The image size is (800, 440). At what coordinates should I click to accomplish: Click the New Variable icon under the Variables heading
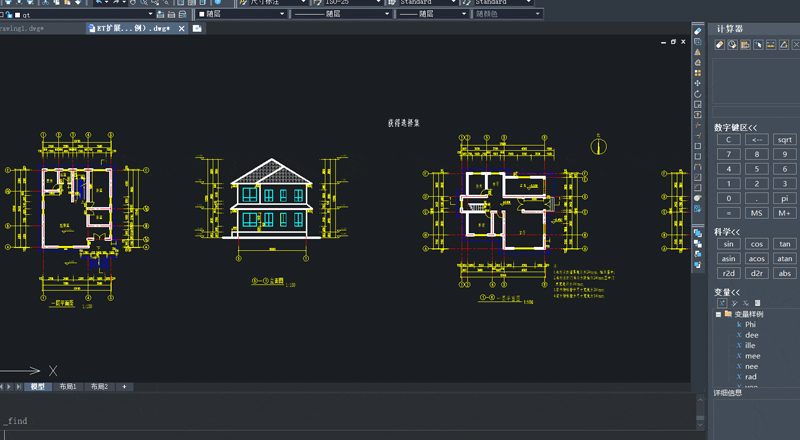(x=721, y=303)
